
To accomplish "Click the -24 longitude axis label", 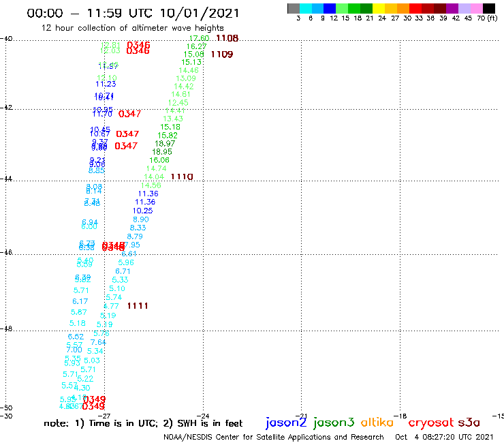I will point(203,416).
